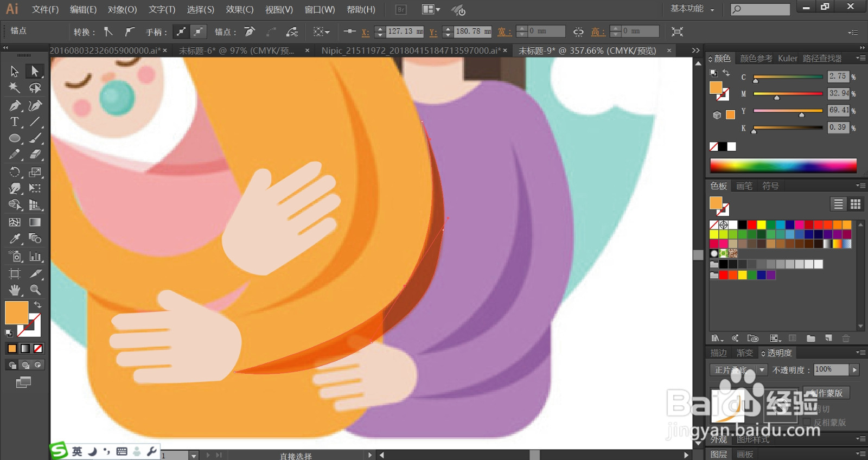Select the black arrow Selection tool
Image resolution: width=868 pixels, height=460 pixels.
coord(15,71)
